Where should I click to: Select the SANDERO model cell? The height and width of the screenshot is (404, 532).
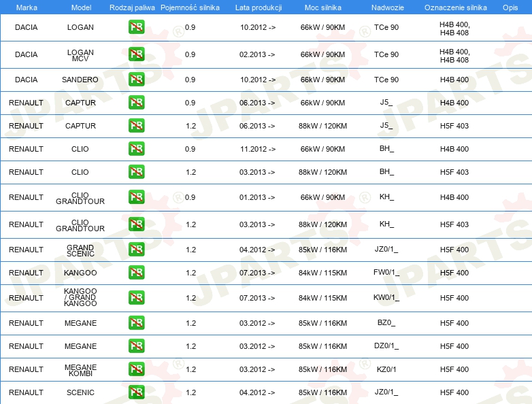pyautogui.click(x=80, y=80)
